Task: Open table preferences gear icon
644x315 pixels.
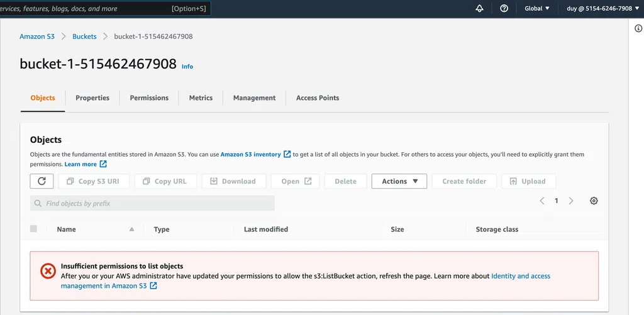Action: pyautogui.click(x=594, y=201)
